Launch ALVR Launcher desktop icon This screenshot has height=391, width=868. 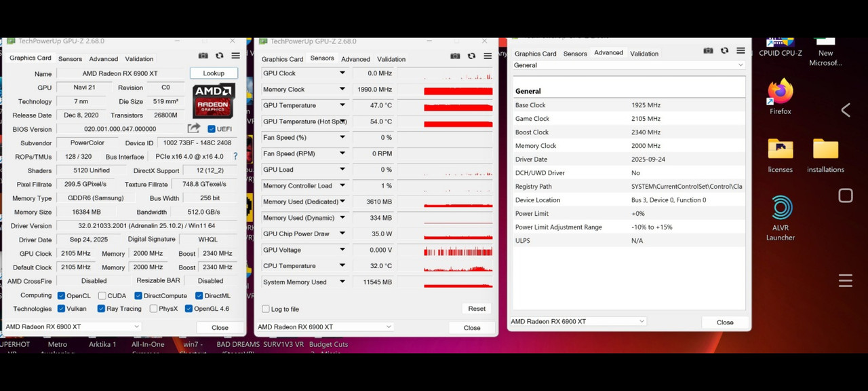781,218
